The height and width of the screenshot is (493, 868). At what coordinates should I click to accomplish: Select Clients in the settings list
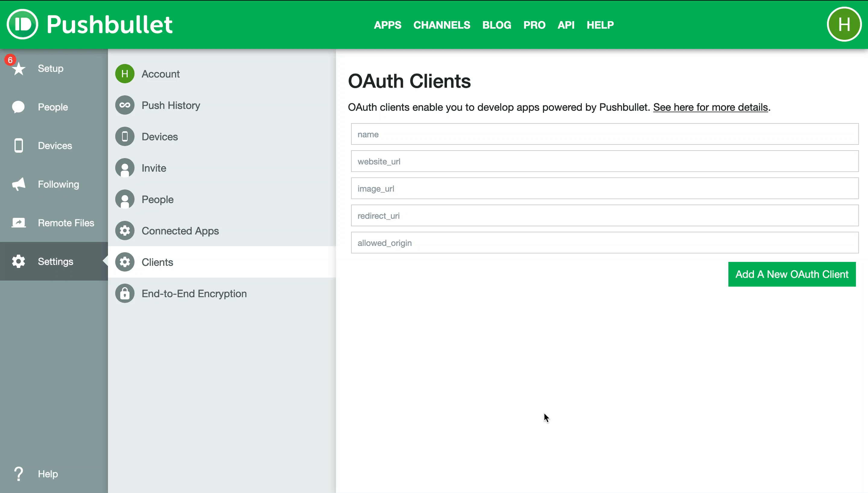157,262
